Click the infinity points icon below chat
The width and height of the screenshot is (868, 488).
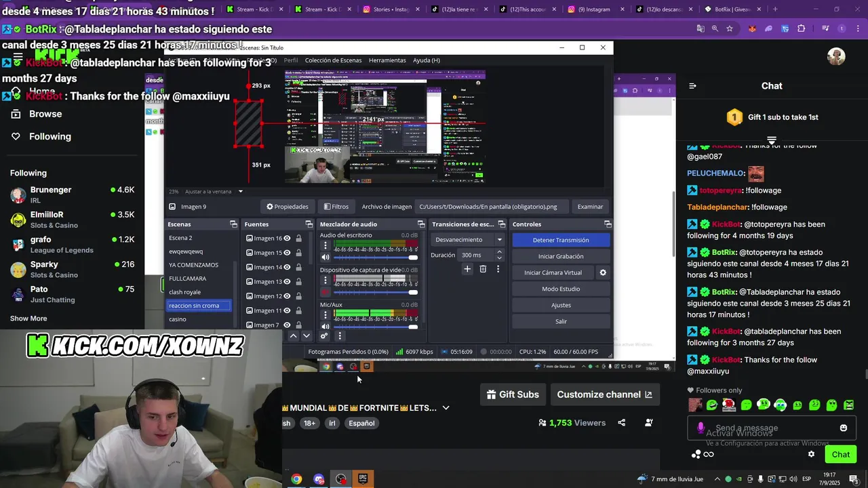click(709, 454)
